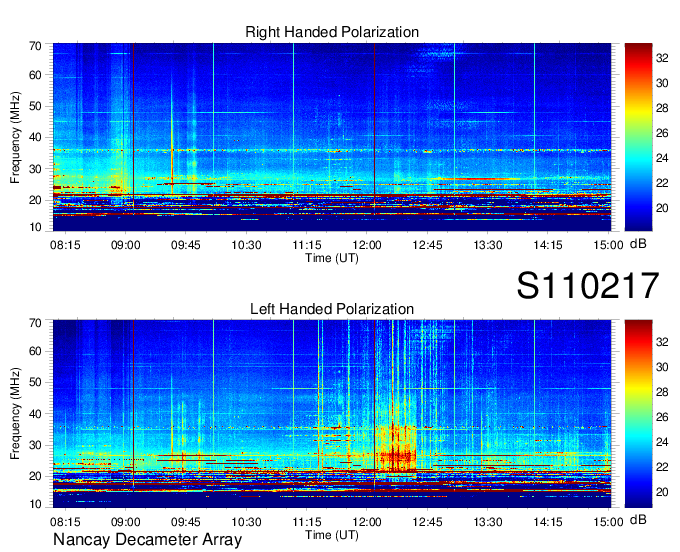Click the 20 MHz tick on left-handed plot

(x=35, y=476)
